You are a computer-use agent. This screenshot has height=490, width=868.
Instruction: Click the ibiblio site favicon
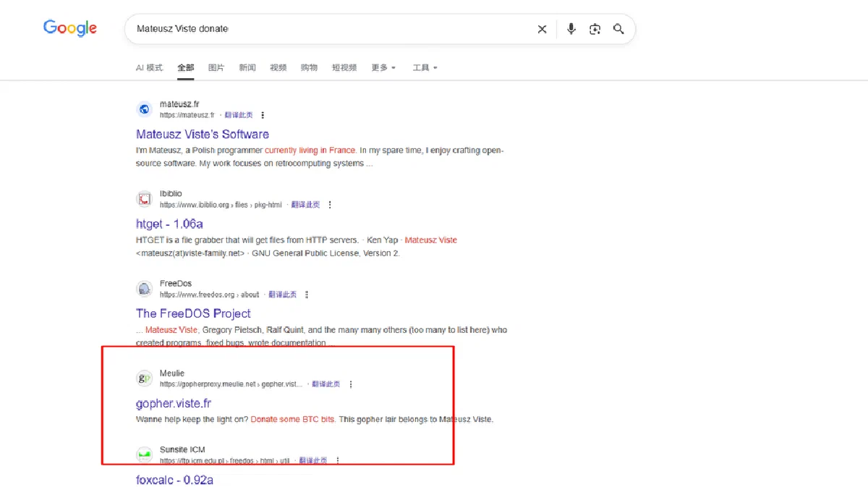click(145, 199)
